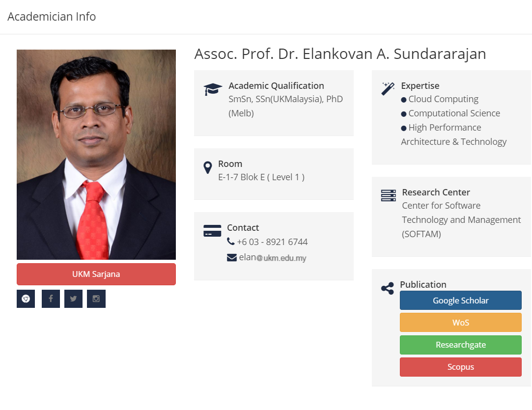The height and width of the screenshot is (410, 532).
Task: Open the Instagram profile icon
Action: pos(96,299)
